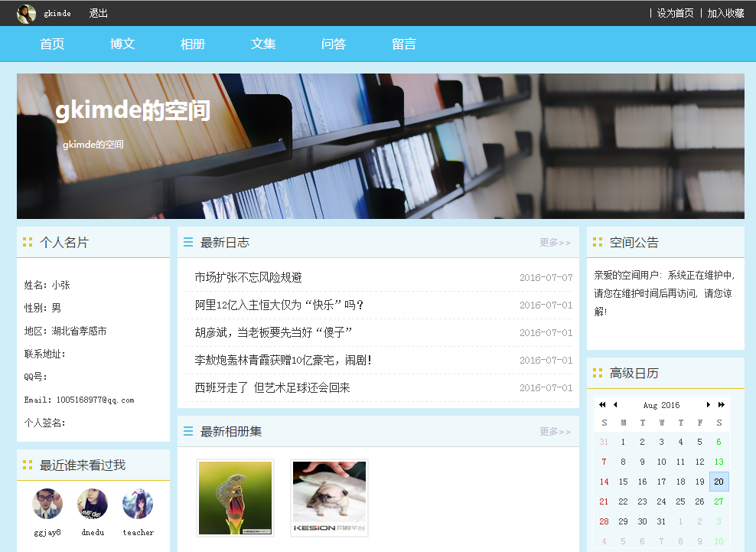Open the 博文 navigation tab
The width and height of the screenshot is (756, 552).
(122, 44)
